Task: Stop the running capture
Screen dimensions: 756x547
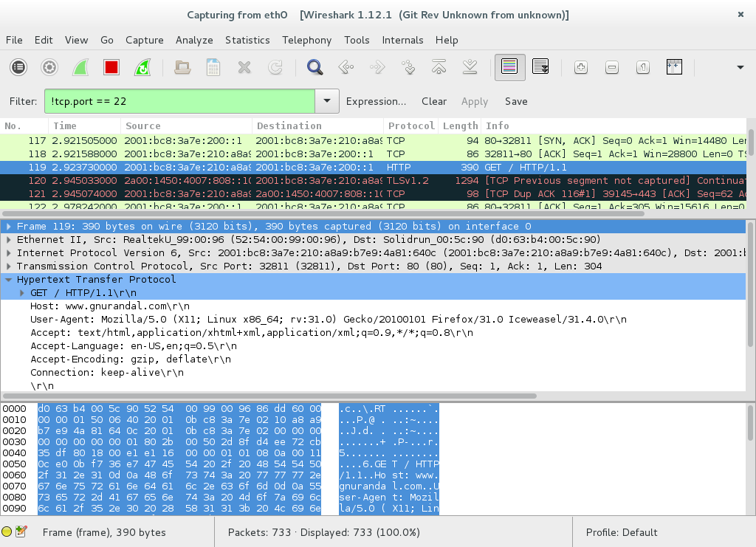Action: pos(111,66)
